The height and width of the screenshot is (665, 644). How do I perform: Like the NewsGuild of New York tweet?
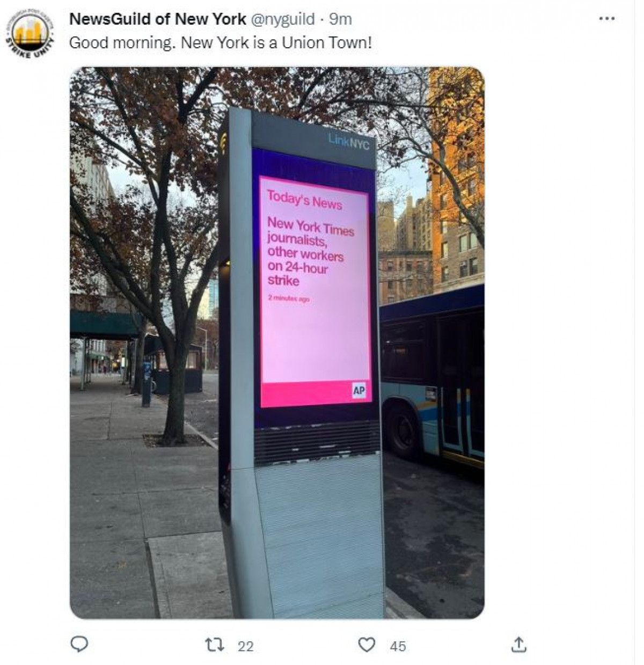367,645
